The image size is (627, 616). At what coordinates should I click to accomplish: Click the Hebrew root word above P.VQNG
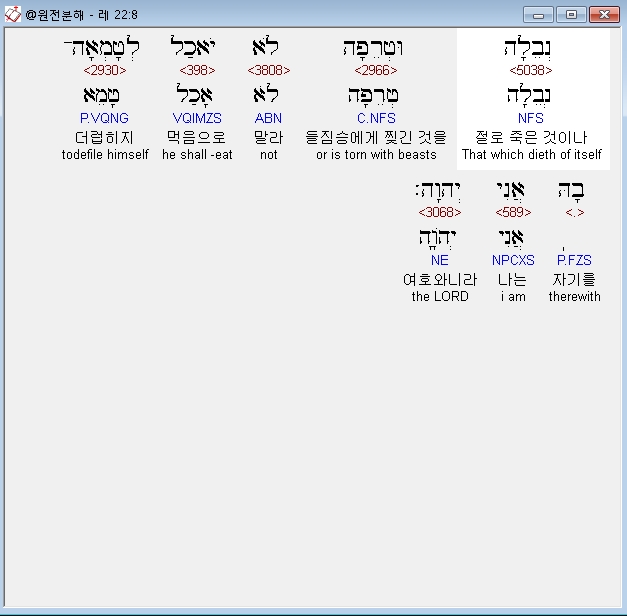coord(101,95)
